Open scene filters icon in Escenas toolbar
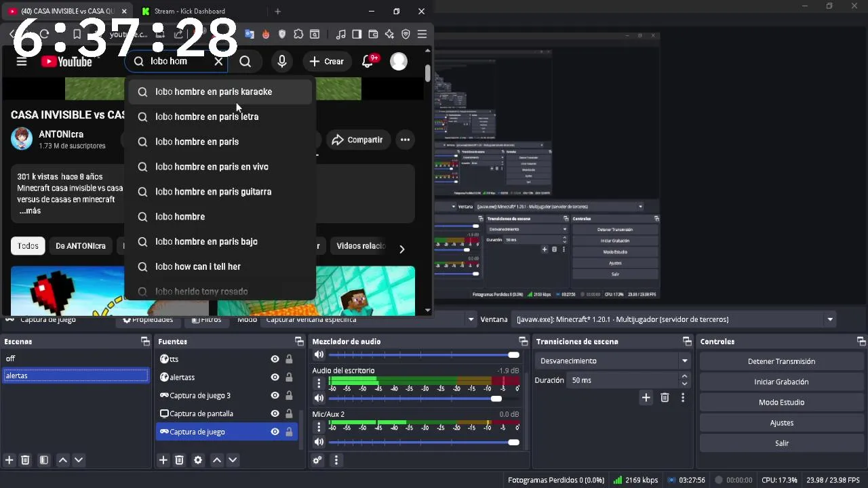Viewport: 868px width, 488px height. tap(44, 460)
